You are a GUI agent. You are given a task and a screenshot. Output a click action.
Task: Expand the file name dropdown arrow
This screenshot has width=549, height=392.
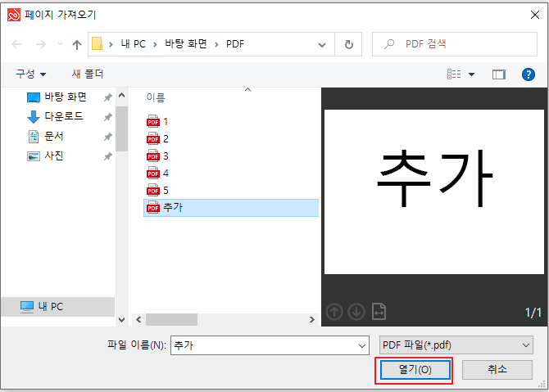362,346
